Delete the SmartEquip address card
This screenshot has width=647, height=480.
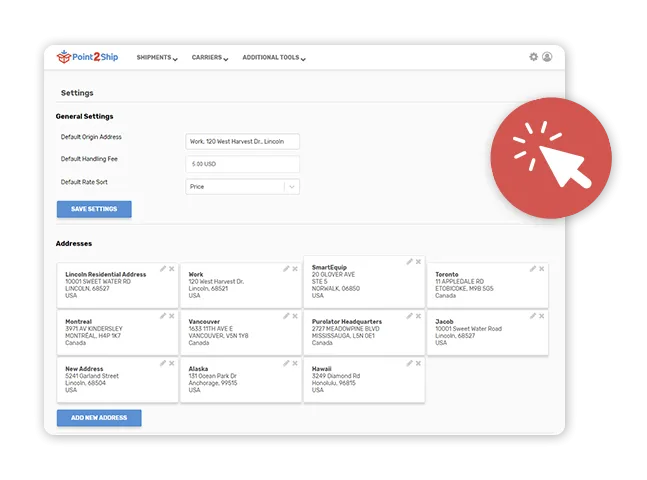[418, 262]
